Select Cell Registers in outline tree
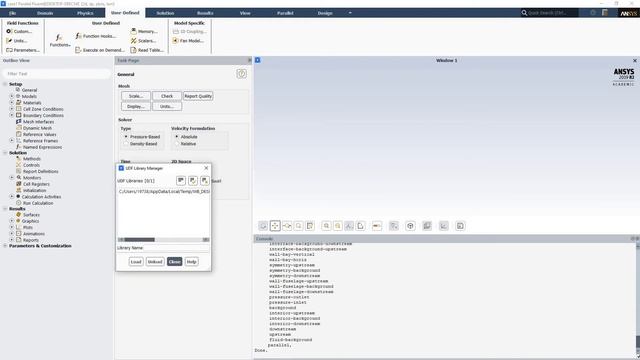 pyautogui.click(x=33, y=184)
